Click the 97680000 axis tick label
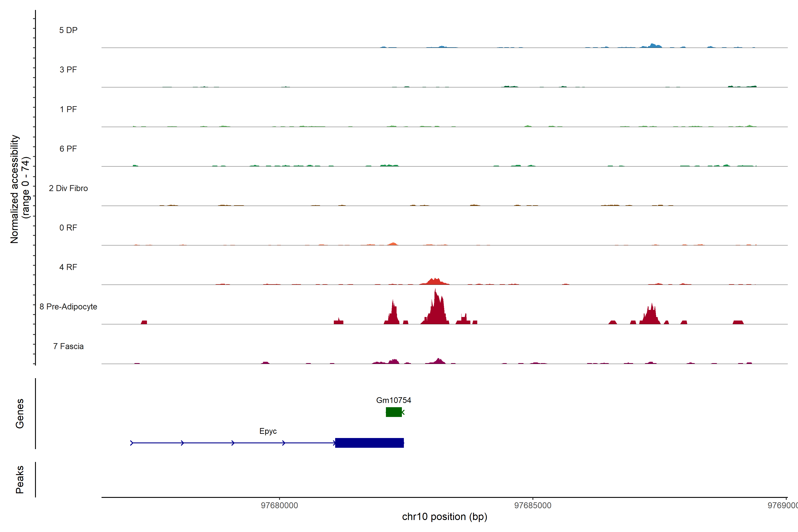The image size is (798, 532). pyautogui.click(x=279, y=505)
